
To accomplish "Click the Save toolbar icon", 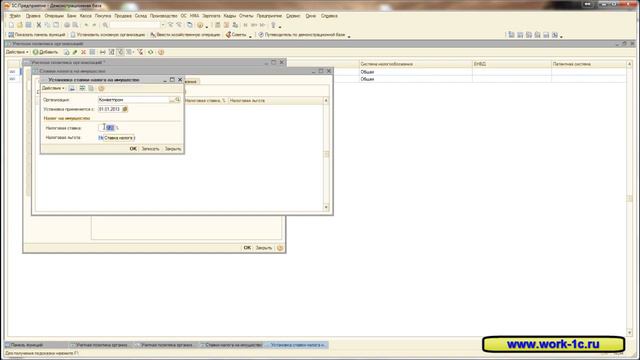I will (x=28, y=25).
